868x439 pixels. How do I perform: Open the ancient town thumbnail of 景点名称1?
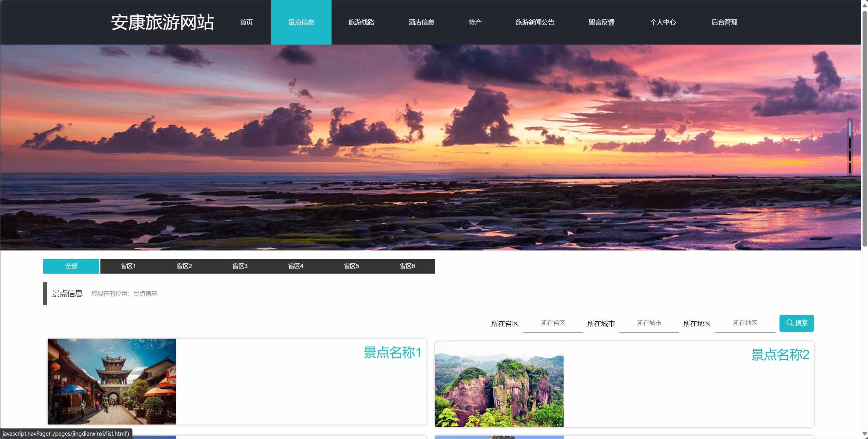(112, 381)
